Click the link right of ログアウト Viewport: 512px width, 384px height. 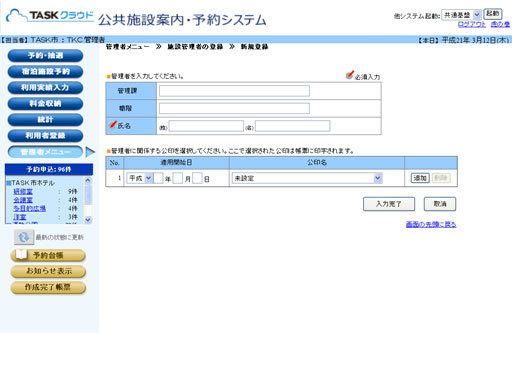coord(500,24)
